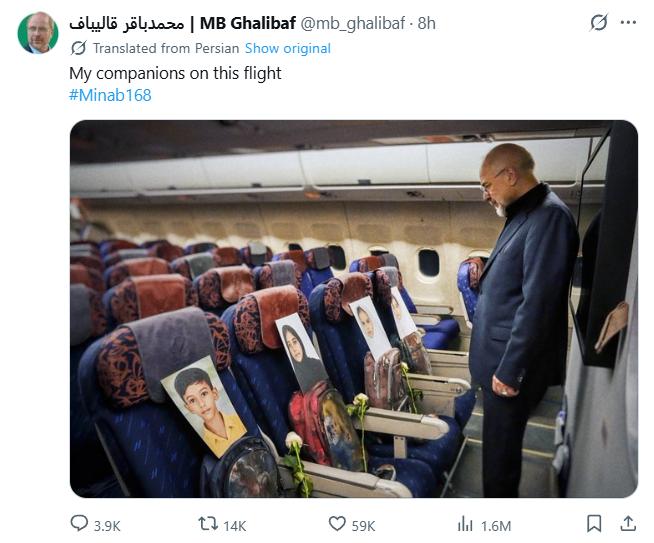
Task: Like the post with the heart icon
Action: pyautogui.click(x=337, y=524)
